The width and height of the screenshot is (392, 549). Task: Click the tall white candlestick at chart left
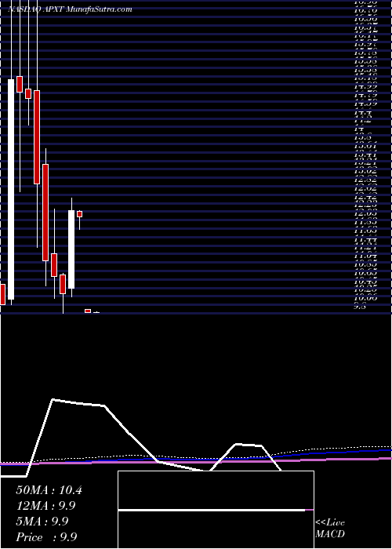coord(11,190)
